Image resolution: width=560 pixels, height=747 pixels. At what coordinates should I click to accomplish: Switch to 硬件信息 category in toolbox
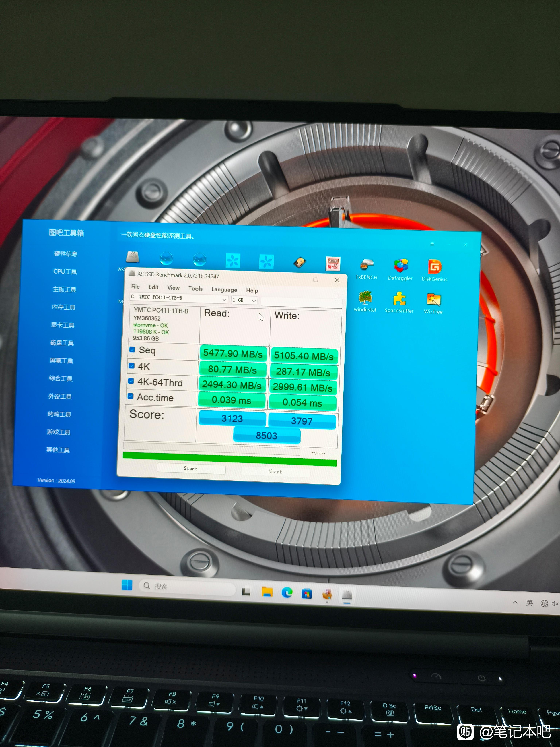tap(66, 254)
